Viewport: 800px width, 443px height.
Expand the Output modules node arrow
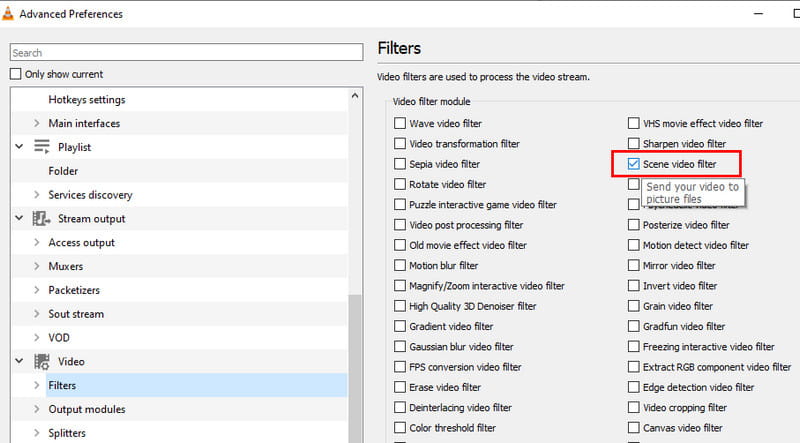coord(37,409)
